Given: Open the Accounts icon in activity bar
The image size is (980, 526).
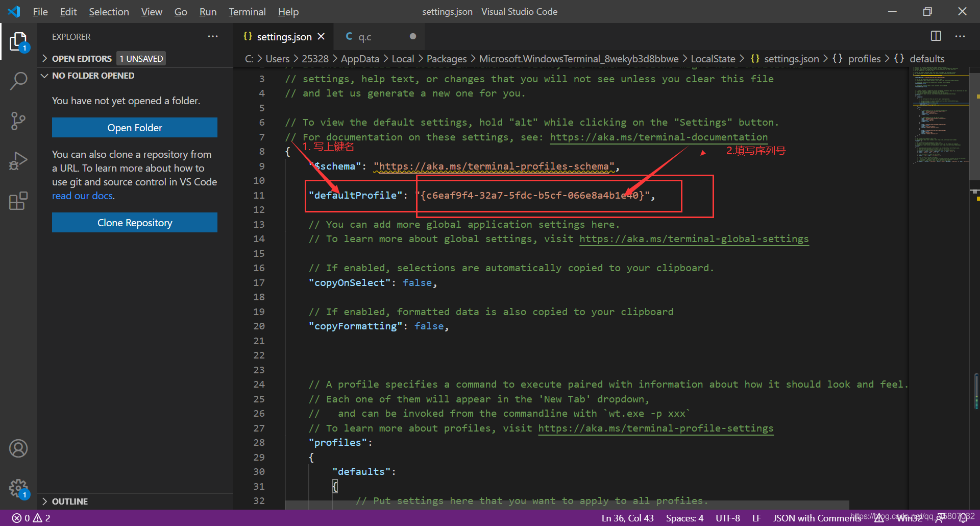Looking at the screenshot, I should [x=18, y=448].
